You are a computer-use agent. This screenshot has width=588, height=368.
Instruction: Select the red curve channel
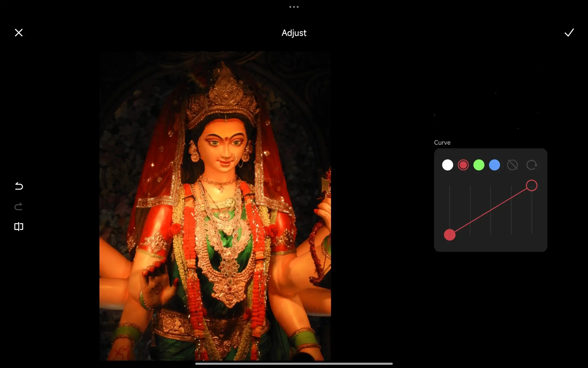tap(463, 165)
